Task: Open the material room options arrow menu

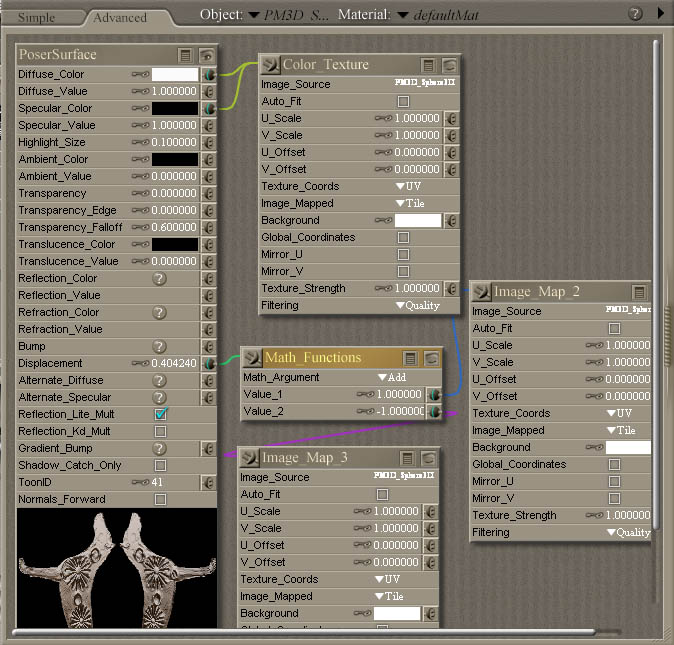Action: click(660, 13)
